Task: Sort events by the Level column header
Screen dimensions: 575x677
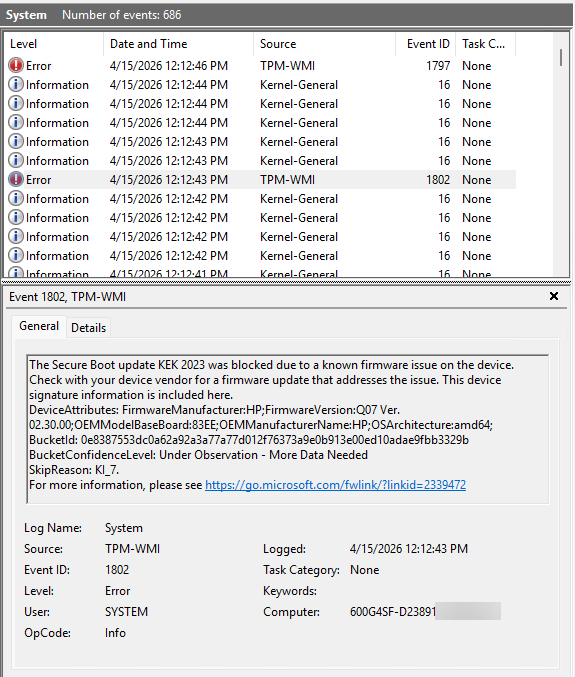Action: coord(54,44)
